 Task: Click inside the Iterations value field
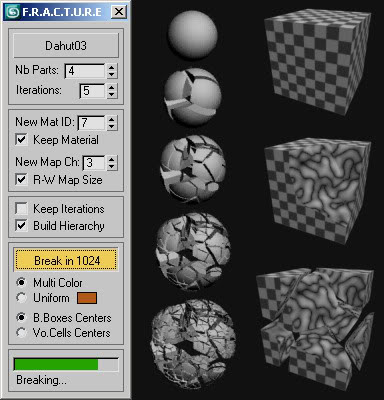point(93,91)
